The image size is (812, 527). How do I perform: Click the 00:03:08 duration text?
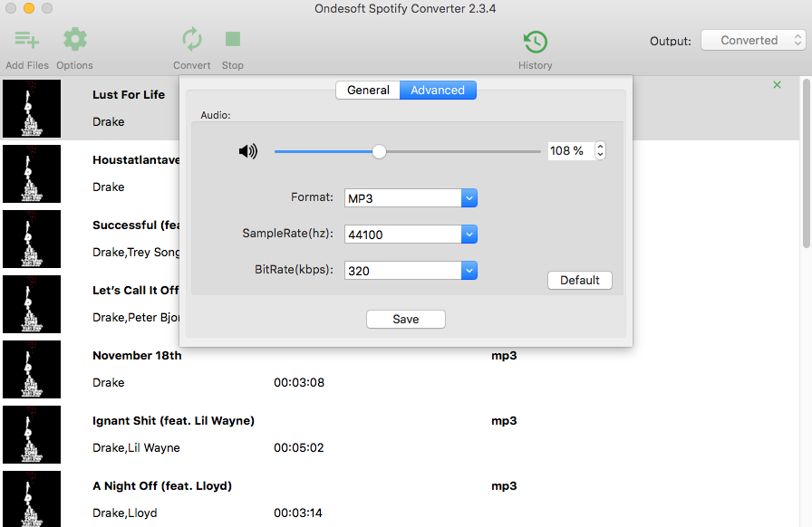tap(299, 382)
